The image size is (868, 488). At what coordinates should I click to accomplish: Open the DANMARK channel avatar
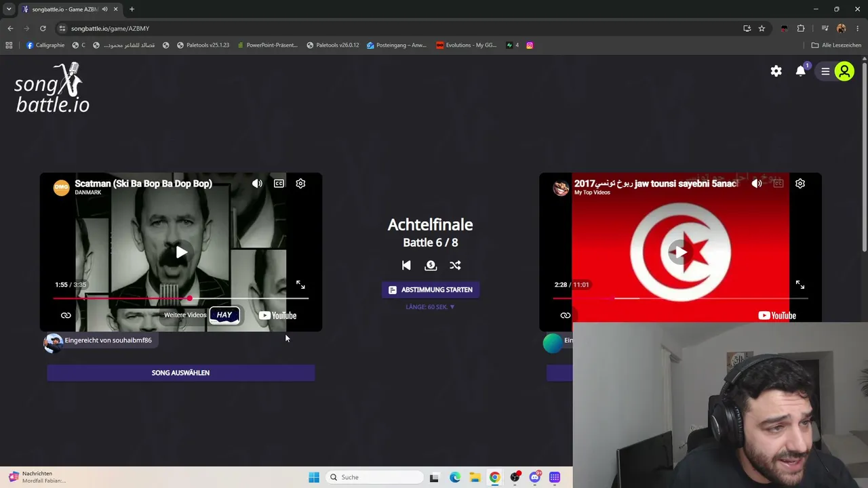tap(62, 188)
